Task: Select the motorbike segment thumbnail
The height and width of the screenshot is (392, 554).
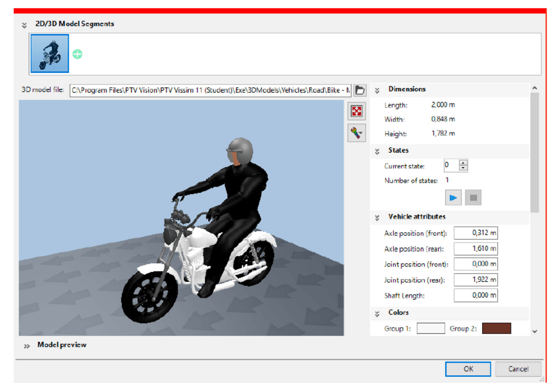Action: point(50,54)
